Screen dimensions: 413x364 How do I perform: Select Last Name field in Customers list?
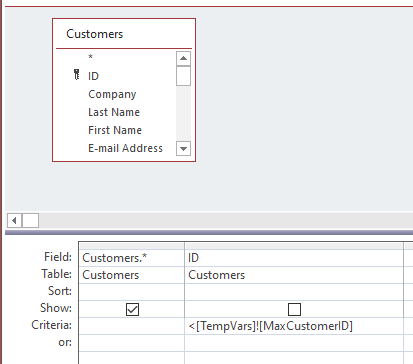pyautogui.click(x=114, y=112)
